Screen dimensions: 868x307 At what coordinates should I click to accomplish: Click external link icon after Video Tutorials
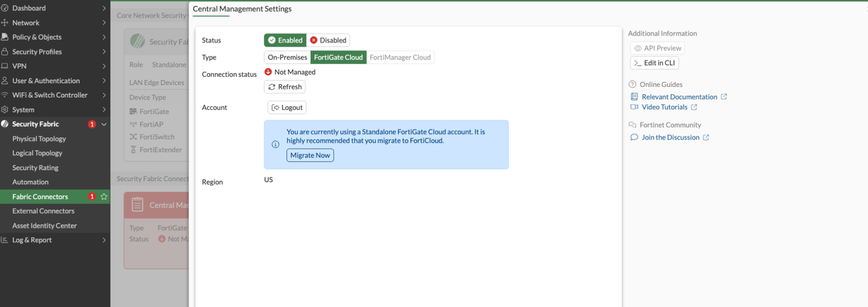(694, 107)
